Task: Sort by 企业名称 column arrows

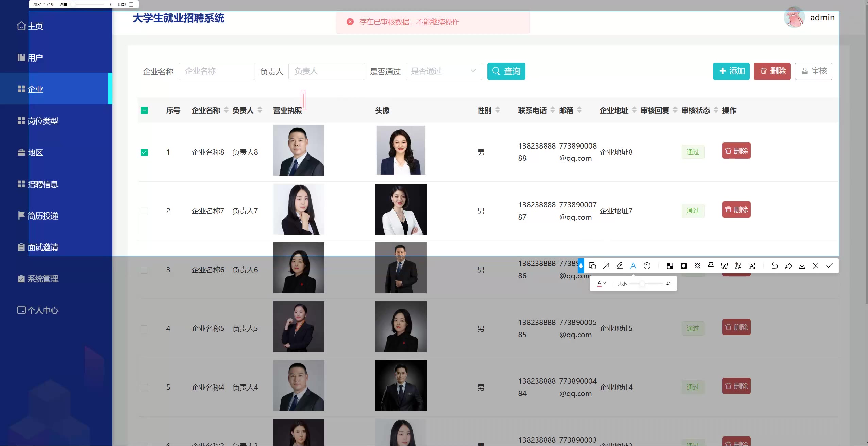Action: pos(226,110)
